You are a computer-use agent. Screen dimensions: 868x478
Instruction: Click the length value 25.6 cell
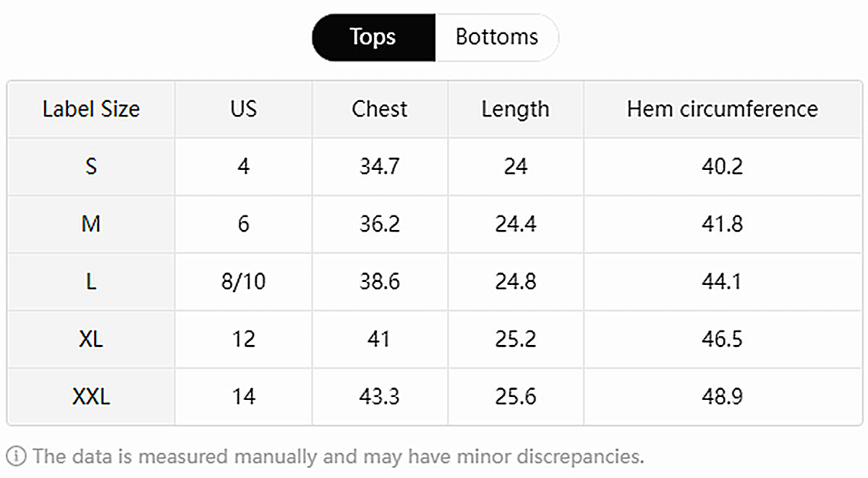[515, 396]
